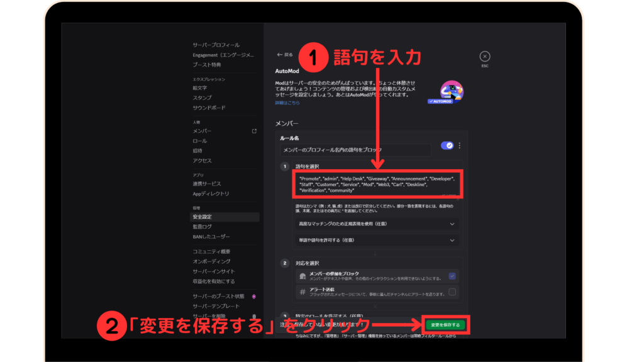Open コミュニティ概要 page
The height and width of the screenshot is (362, 644).
[x=211, y=251]
